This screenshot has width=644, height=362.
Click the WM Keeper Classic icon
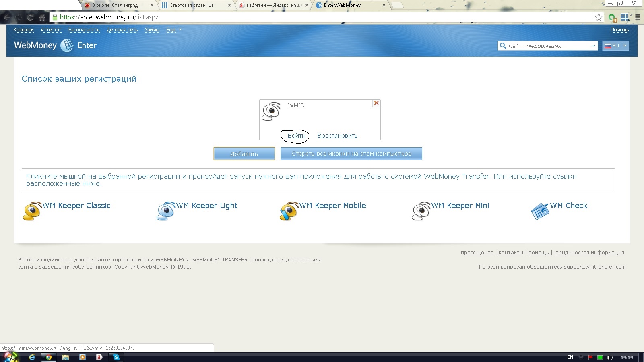pyautogui.click(x=33, y=211)
